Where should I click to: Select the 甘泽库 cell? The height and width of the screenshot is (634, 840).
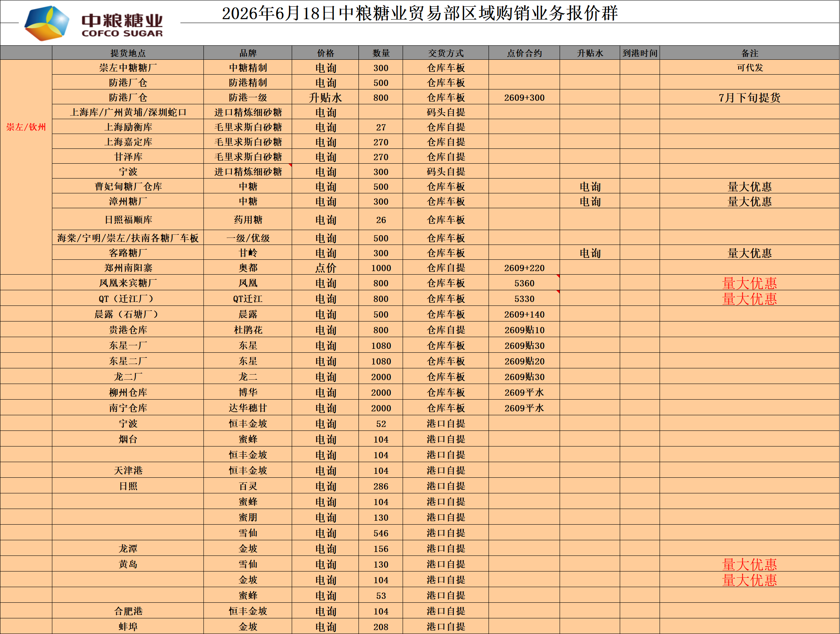pyautogui.click(x=128, y=157)
